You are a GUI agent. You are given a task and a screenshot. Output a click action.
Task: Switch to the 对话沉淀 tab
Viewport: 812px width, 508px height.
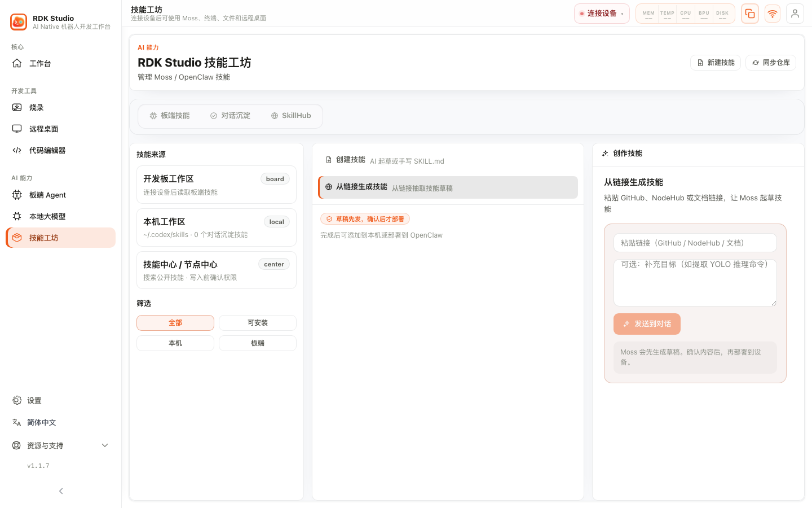click(230, 116)
